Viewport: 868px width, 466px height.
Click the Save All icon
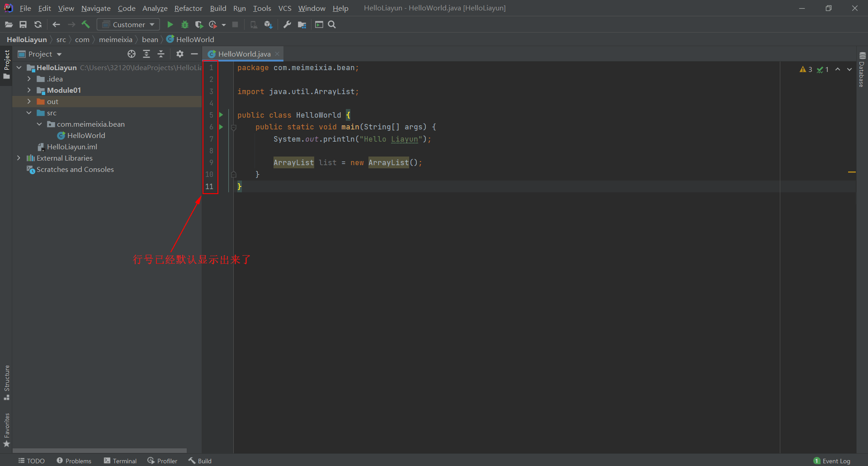pos(23,24)
